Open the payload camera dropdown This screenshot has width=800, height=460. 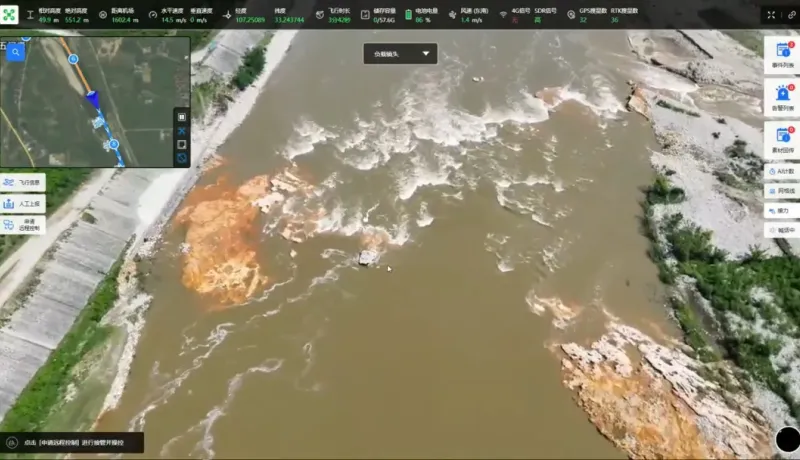pyautogui.click(x=401, y=54)
